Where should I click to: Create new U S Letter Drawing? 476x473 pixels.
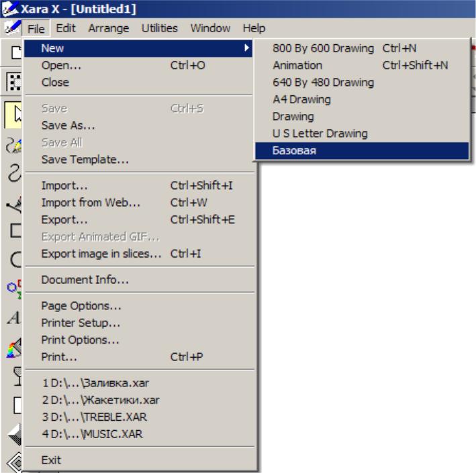click(362, 134)
